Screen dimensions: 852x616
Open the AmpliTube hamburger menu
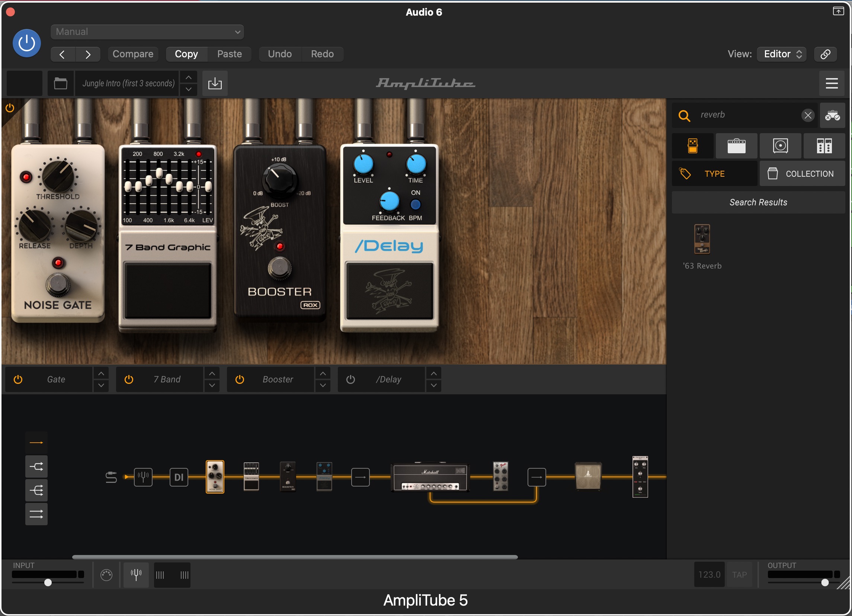(x=832, y=83)
